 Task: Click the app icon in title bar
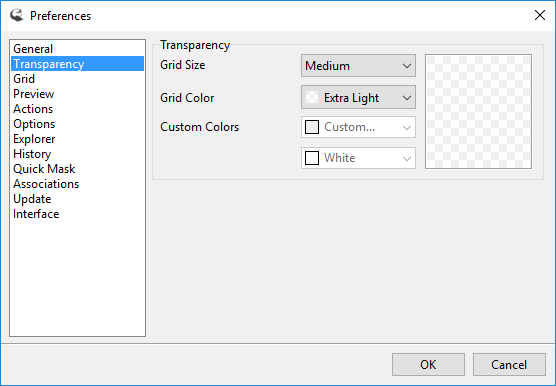tap(17, 15)
